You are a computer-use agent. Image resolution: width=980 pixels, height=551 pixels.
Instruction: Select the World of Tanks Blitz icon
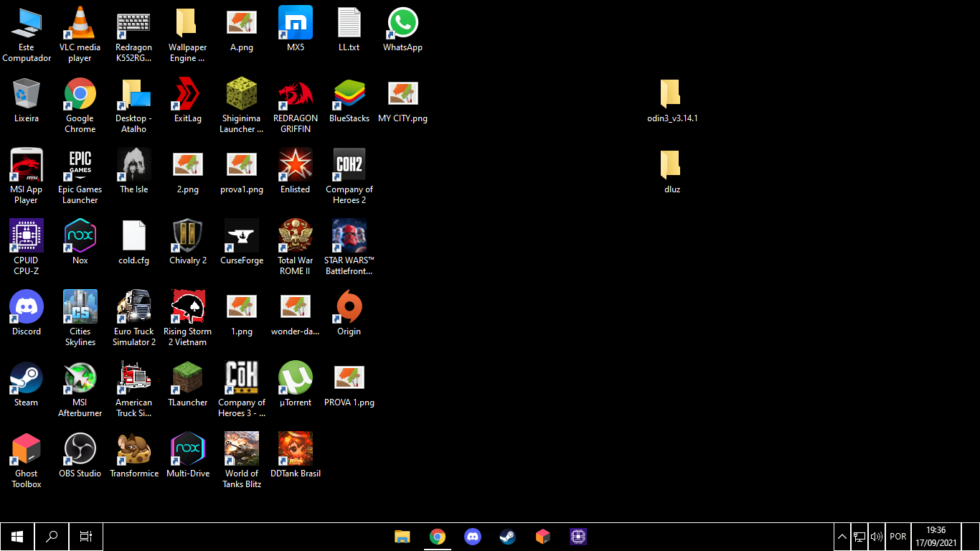[242, 460]
